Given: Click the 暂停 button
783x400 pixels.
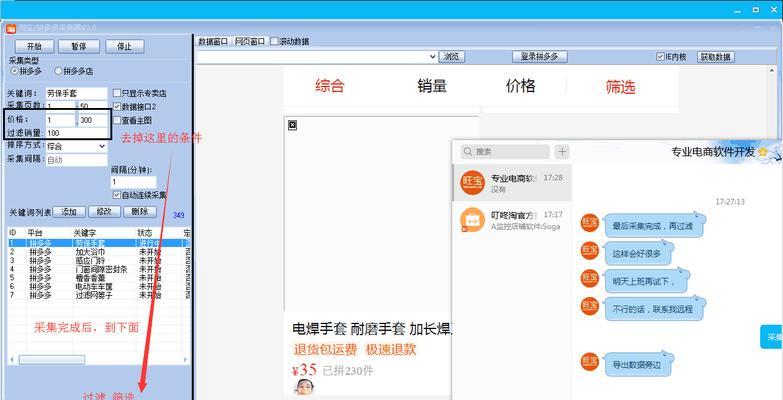Looking at the screenshot, I should (78, 46).
